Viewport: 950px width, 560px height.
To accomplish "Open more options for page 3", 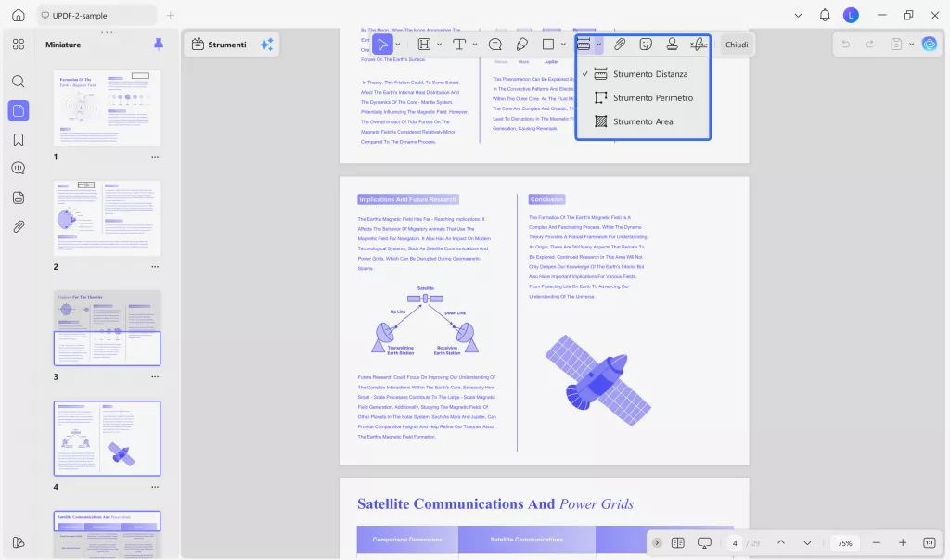I will [155, 376].
